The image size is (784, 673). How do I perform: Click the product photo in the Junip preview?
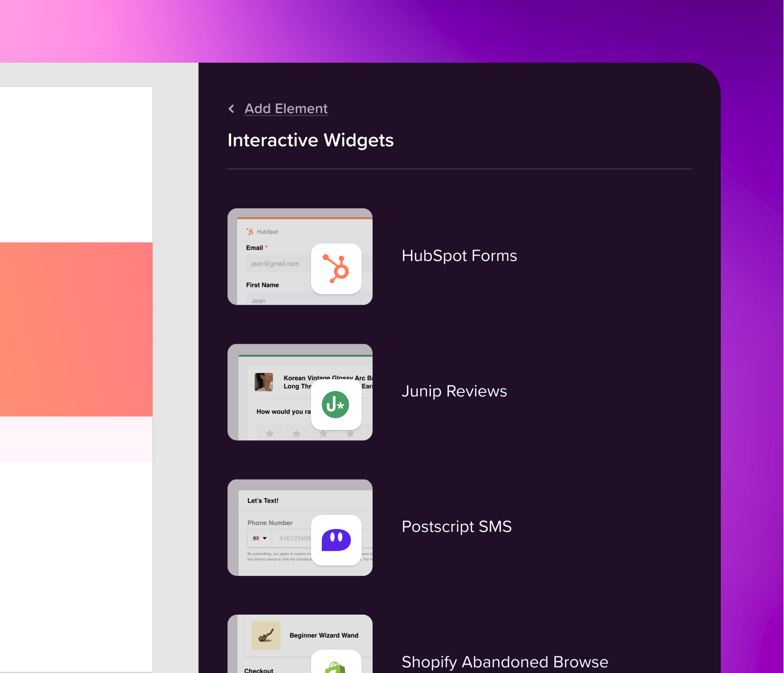(x=263, y=383)
